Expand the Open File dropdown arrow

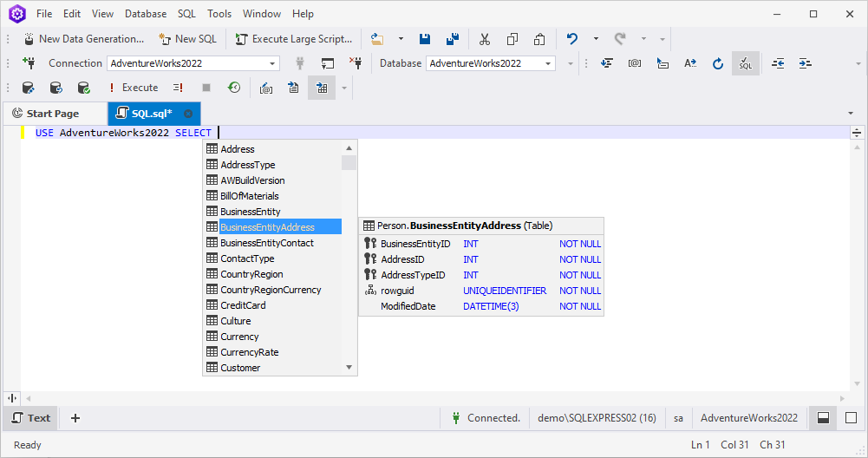(401, 39)
